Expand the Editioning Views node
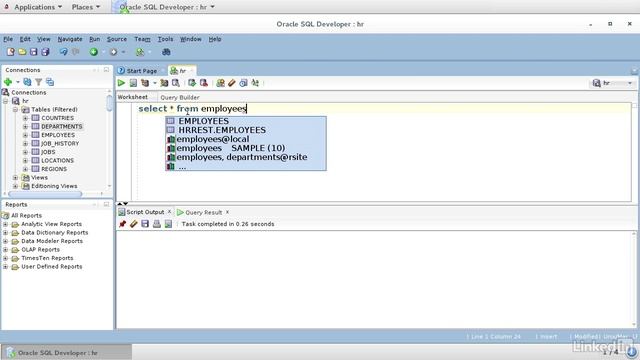 coord(16,186)
